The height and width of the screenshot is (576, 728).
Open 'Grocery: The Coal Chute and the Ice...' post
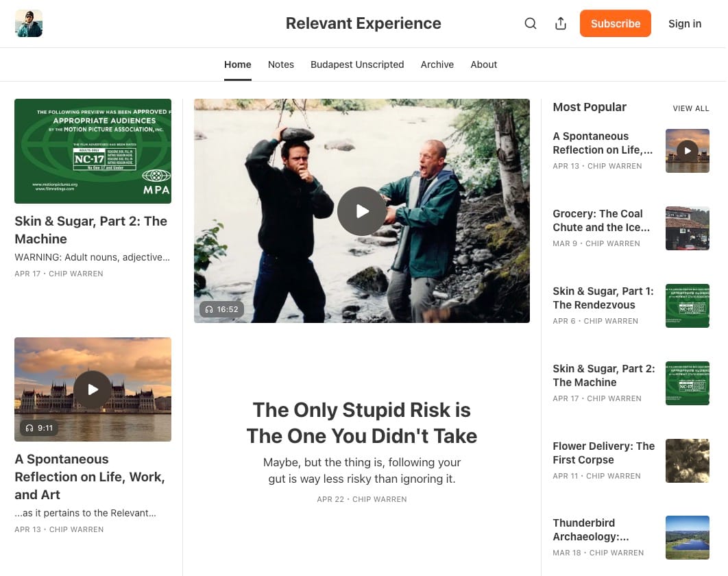(x=601, y=221)
